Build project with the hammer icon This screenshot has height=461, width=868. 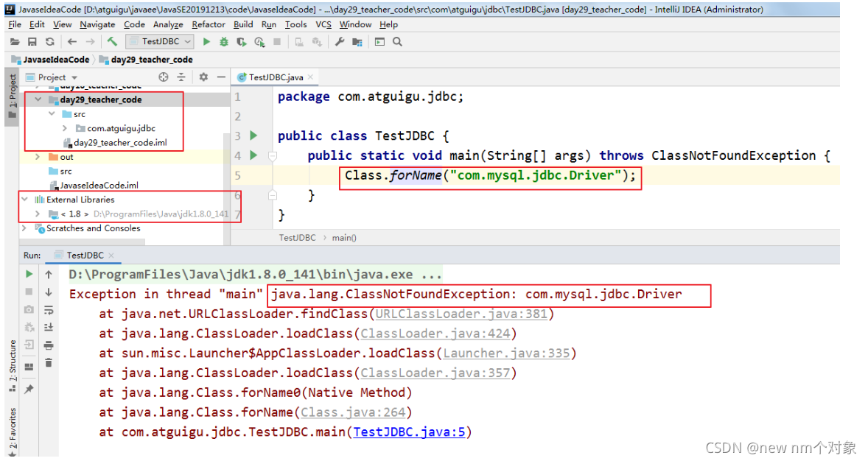point(113,41)
